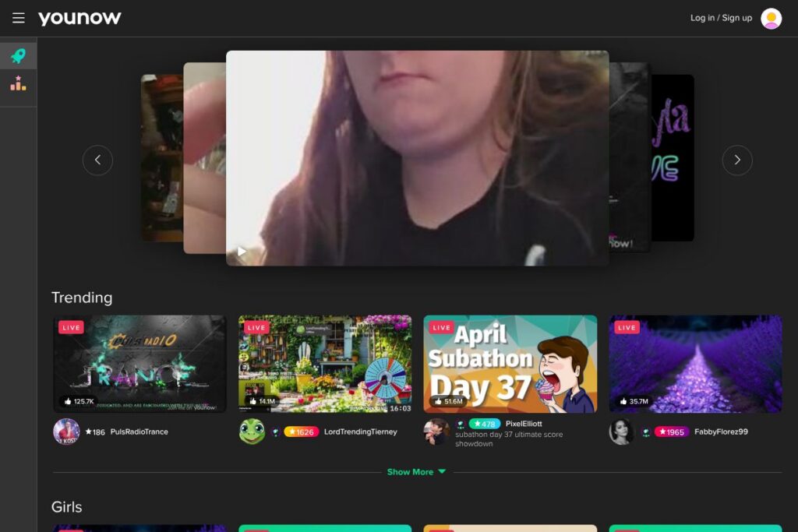The height and width of the screenshot is (532, 798).
Task: Open the hamburger menu
Action: pos(19,18)
